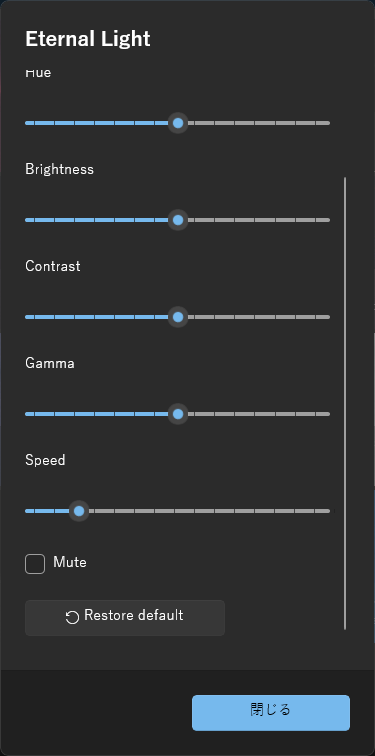
Task: Click the circular arrow restore icon
Action: [72, 617]
